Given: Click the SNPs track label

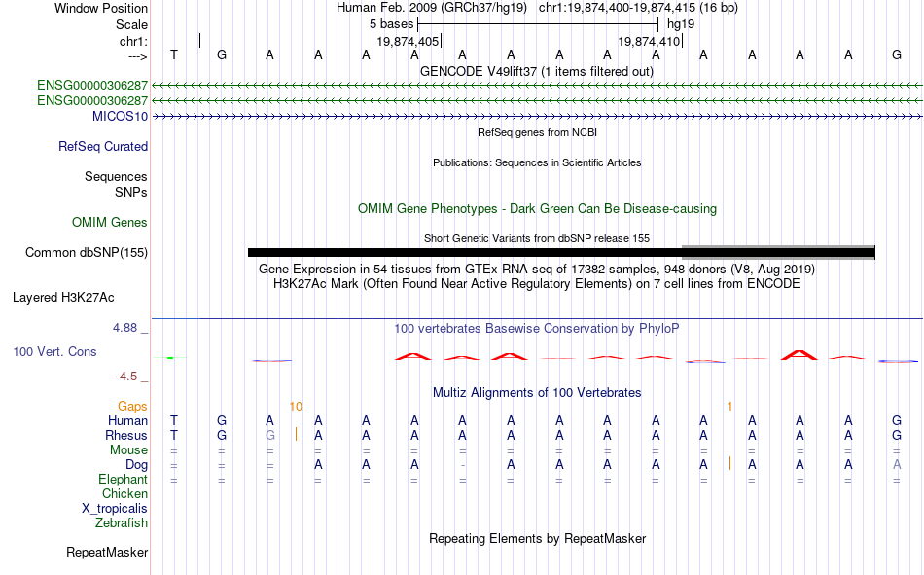Looking at the screenshot, I should (131, 193).
